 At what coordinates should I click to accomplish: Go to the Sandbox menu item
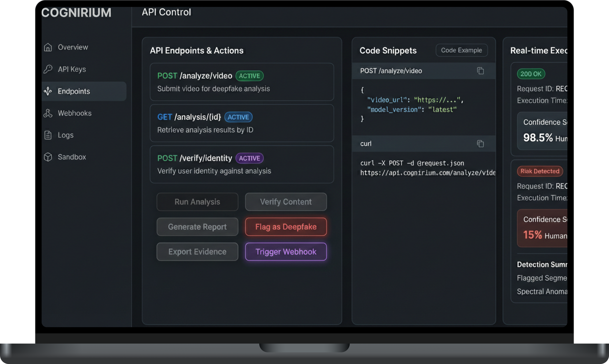tap(72, 157)
